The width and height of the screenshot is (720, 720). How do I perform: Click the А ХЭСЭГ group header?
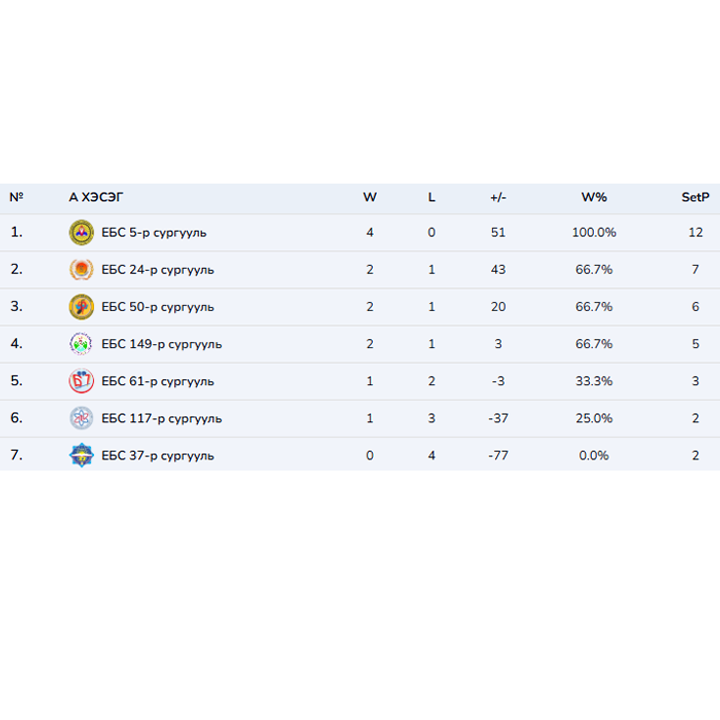click(x=96, y=197)
